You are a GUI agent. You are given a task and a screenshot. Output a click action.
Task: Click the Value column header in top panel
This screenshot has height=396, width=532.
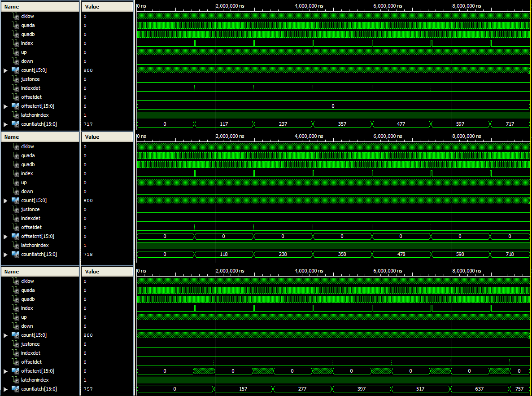[107, 6]
